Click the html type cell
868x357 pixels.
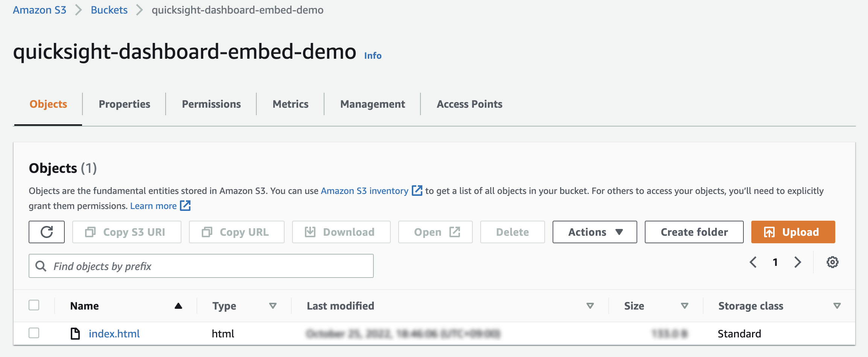[223, 334]
